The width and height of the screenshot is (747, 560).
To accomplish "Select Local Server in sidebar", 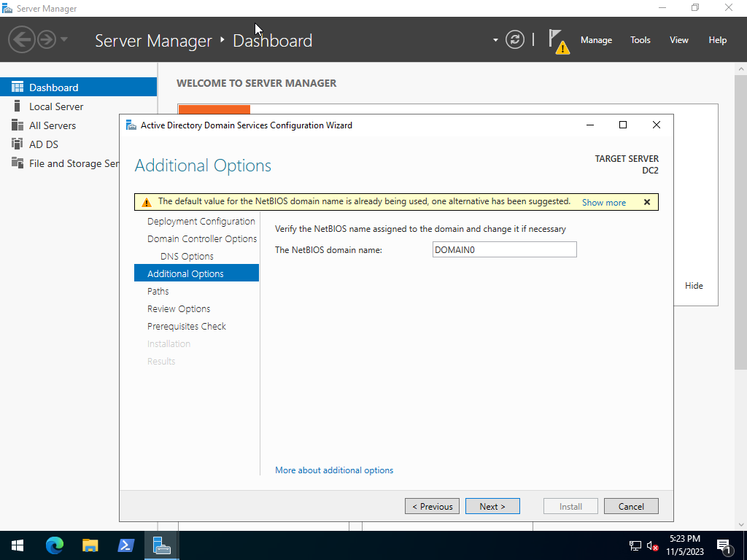I will (56, 106).
